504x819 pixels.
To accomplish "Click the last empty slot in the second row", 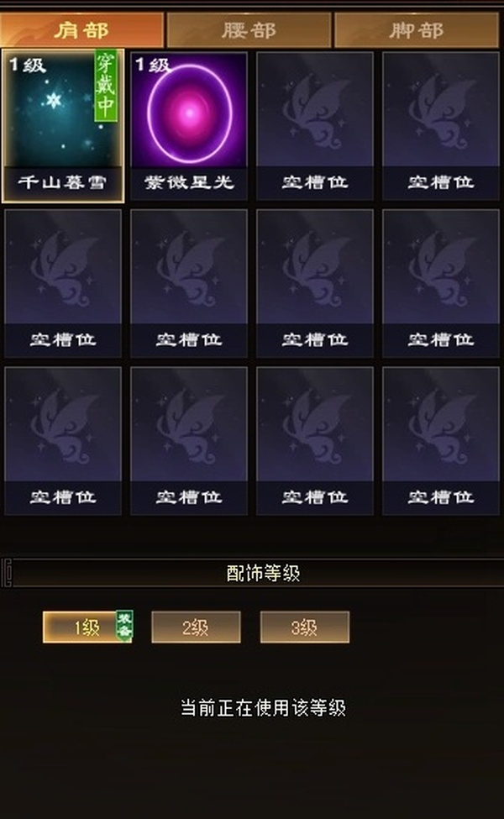I will [441, 284].
